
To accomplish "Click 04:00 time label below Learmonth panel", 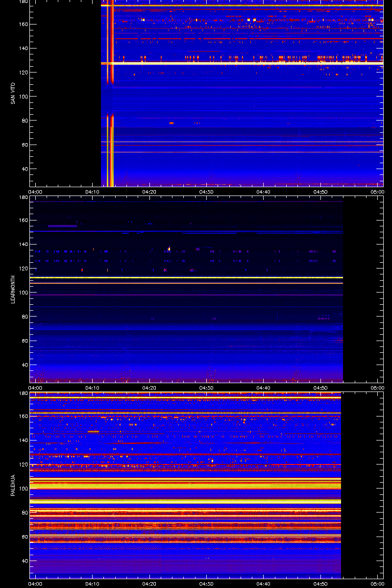I will coord(36,388).
